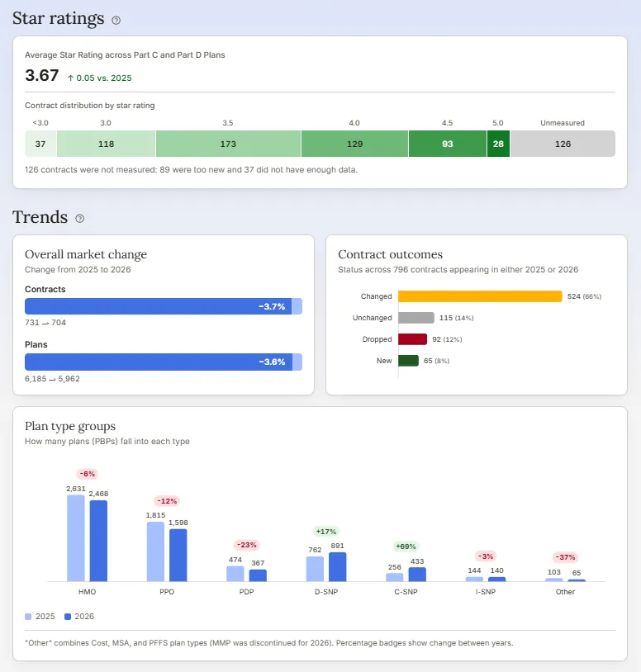Click the Other axis label
641x672 pixels.
pos(565,592)
